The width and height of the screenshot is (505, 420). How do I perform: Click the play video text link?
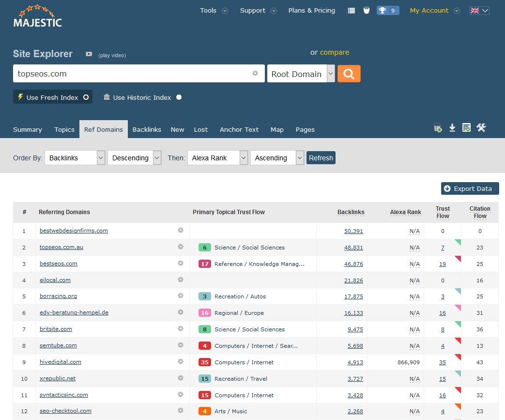112,55
